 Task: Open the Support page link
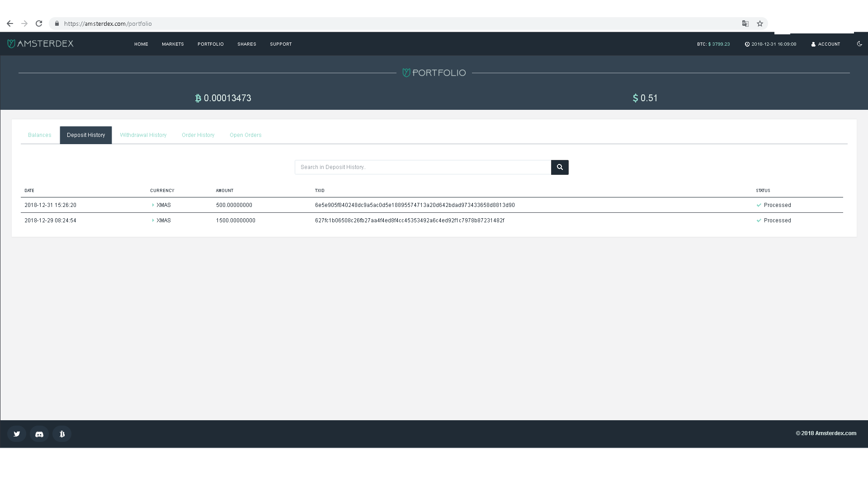281,44
